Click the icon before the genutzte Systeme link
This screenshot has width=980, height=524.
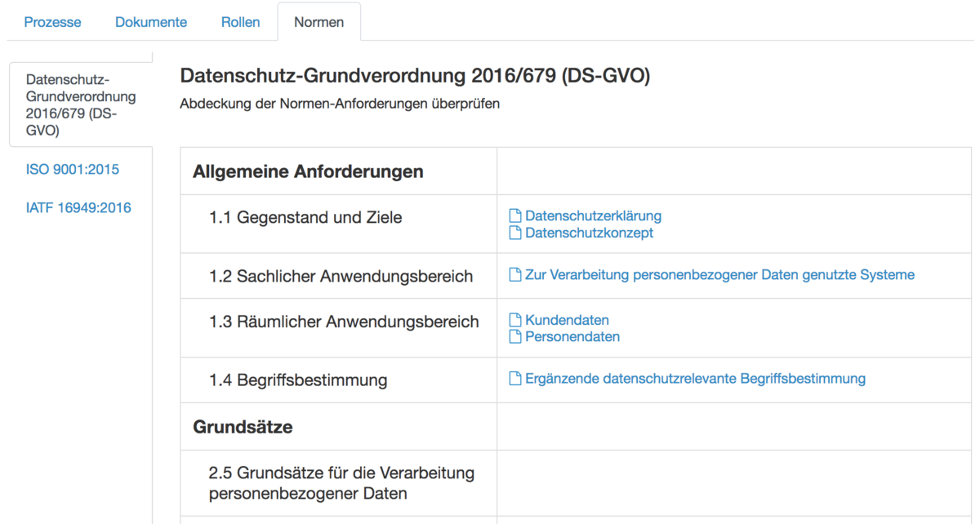514,275
